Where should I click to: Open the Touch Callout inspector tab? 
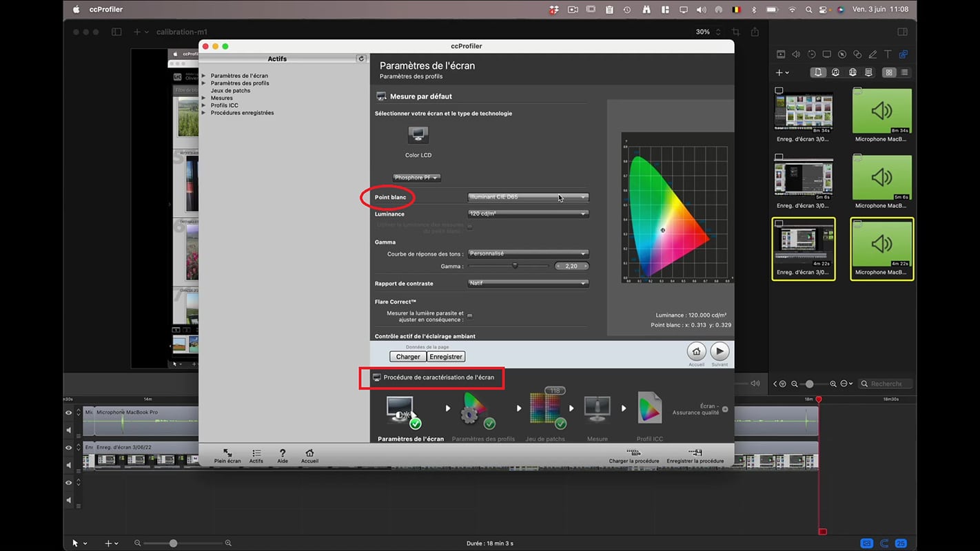coord(857,54)
